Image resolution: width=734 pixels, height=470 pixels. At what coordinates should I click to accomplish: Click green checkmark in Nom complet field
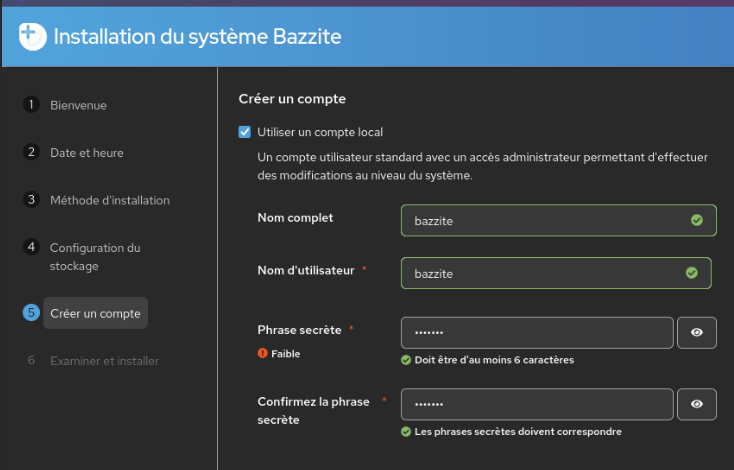click(x=697, y=220)
